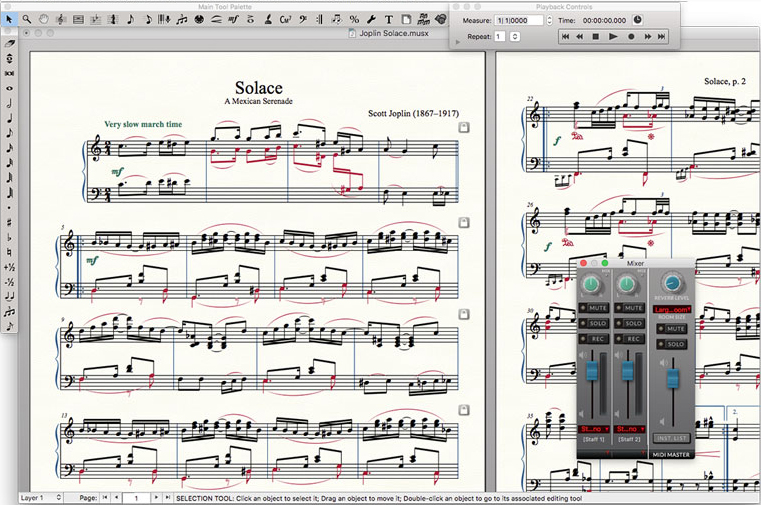
Task: Select the Zoom magnifier tool
Action: [x=27, y=19]
